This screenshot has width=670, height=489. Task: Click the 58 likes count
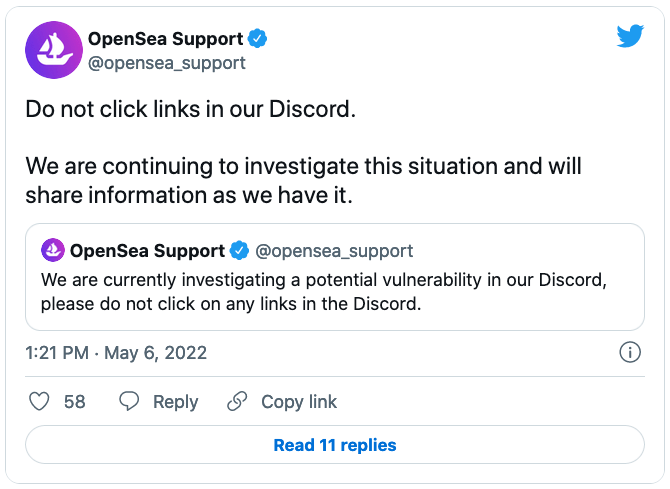coord(75,402)
